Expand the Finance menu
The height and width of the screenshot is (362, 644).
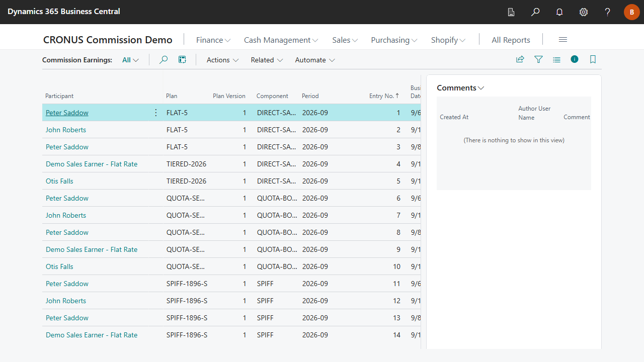tap(213, 40)
